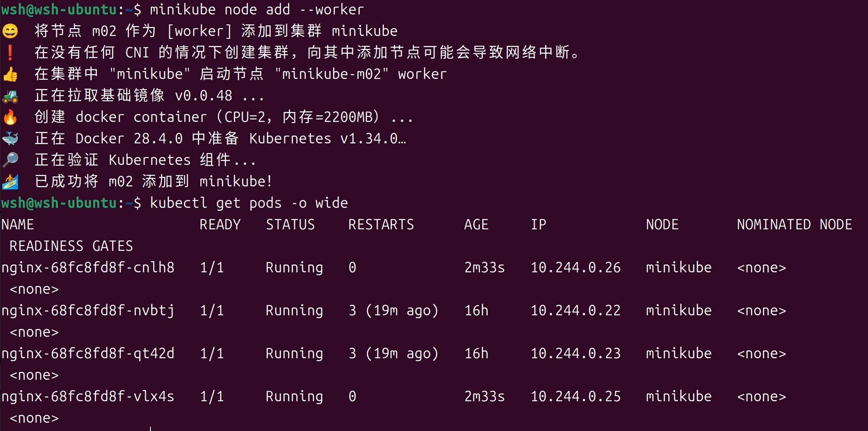Viewport: 868px width, 431px height.
Task: Click the surfer emoji beside 已成功将 m02
Action: [x=10, y=181]
